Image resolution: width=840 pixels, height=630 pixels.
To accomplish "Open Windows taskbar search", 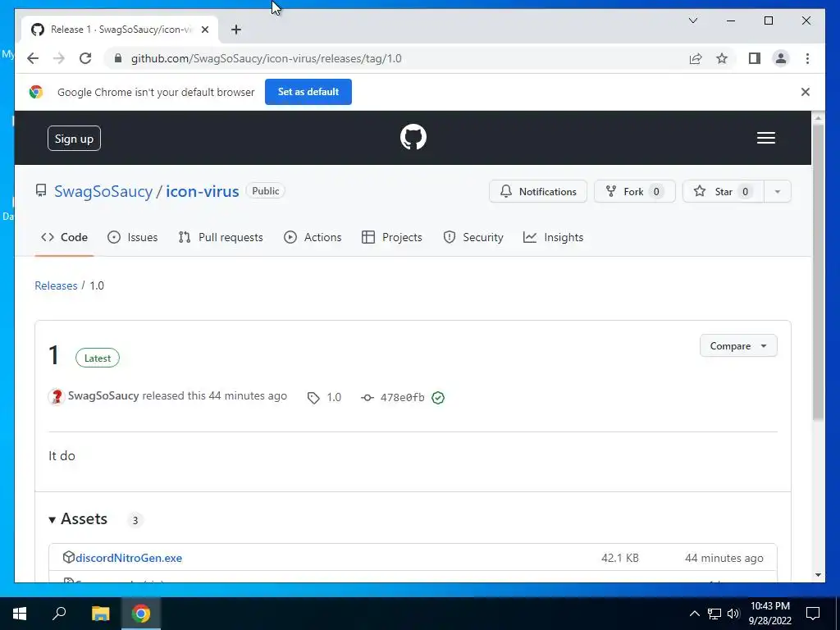I will [x=59, y=614].
